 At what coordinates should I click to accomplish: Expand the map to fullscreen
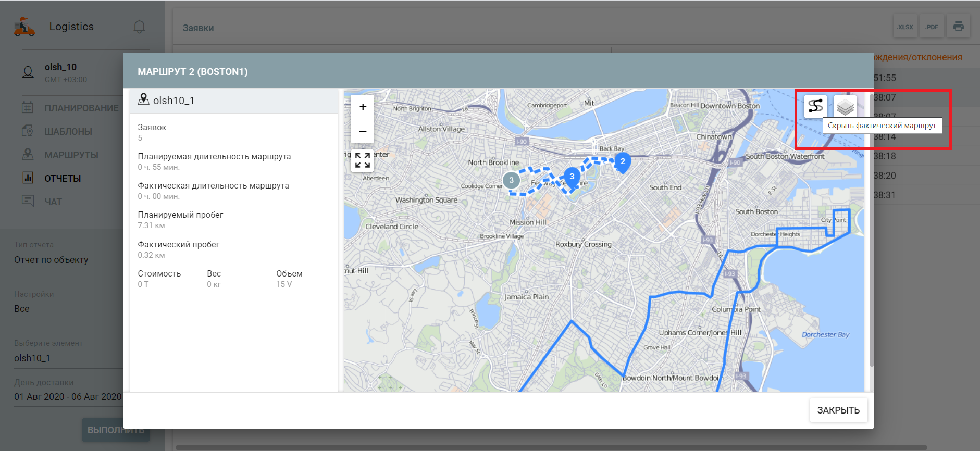[363, 160]
